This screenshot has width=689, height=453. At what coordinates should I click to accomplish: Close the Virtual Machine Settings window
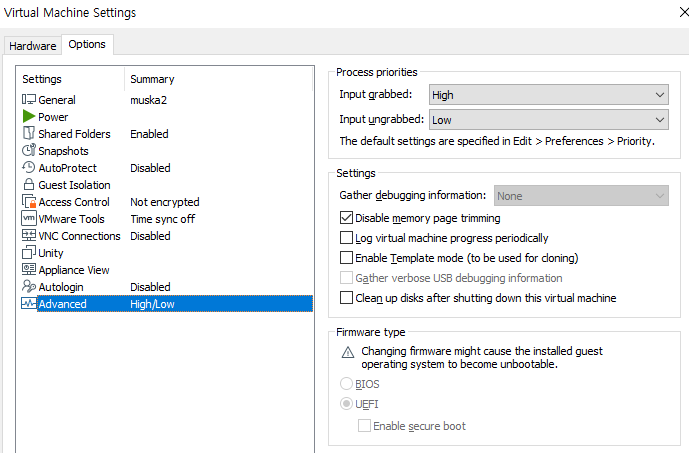[x=684, y=12]
